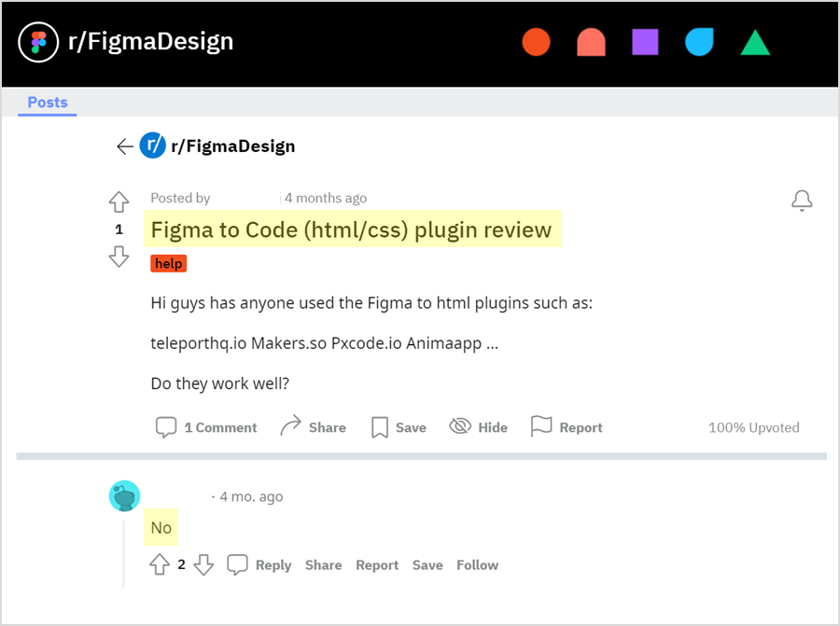The image size is (840, 626).
Task: Click the '4 mo. ago' comment timestamp
Action: pos(252,496)
